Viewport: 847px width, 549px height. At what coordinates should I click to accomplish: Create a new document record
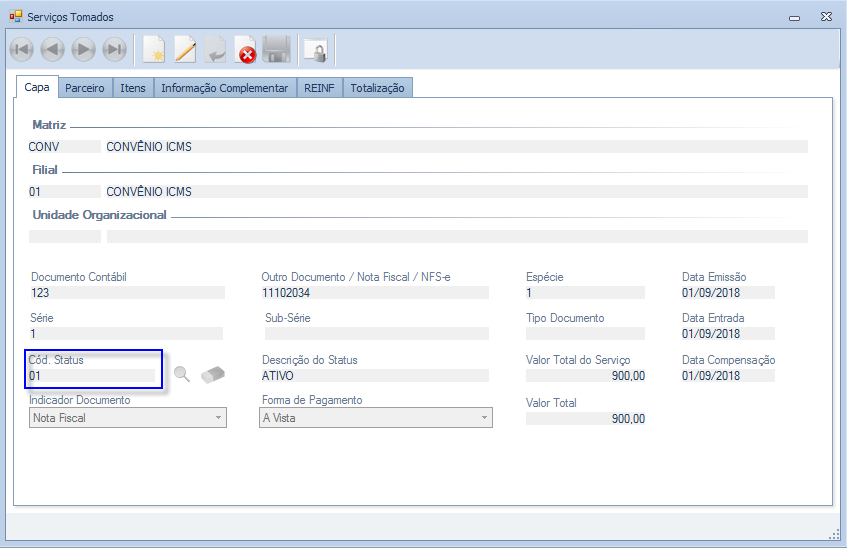pyautogui.click(x=153, y=49)
